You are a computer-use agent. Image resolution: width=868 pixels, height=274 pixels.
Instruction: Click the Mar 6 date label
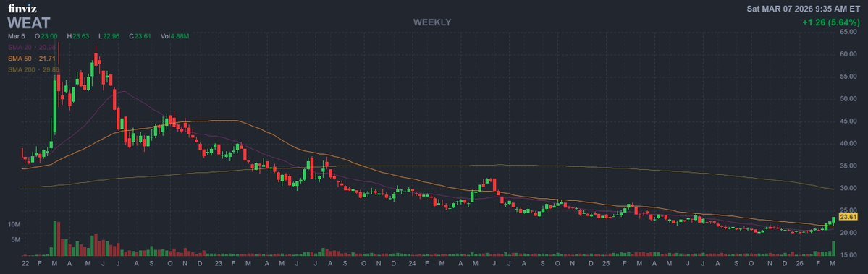(x=17, y=36)
